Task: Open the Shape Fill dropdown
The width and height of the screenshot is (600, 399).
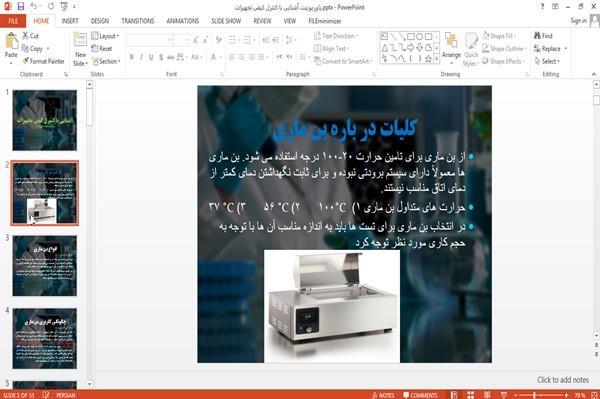Action: [x=499, y=36]
